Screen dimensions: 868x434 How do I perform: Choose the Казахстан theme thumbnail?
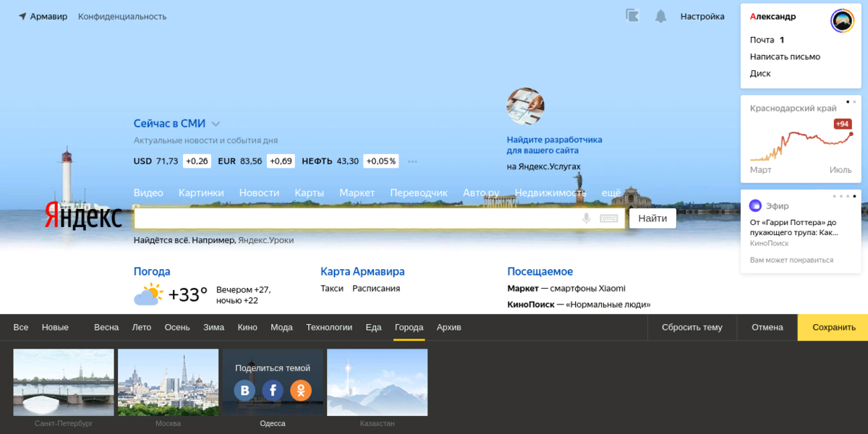click(x=377, y=382)
